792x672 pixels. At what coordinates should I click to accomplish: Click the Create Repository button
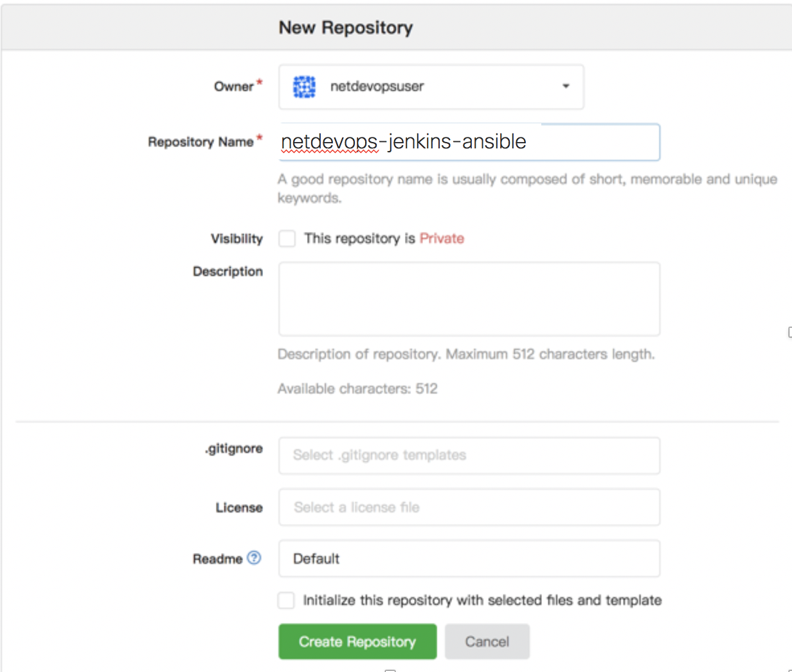(x=357, y=641)
